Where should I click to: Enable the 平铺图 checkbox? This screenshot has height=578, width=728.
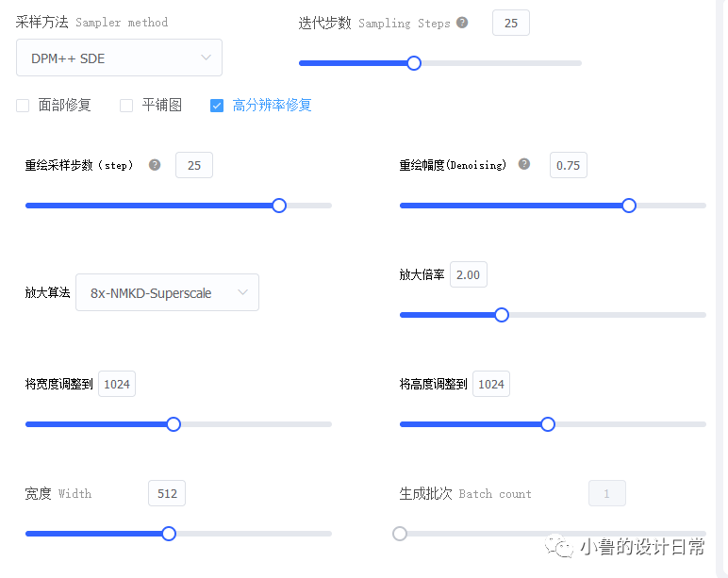tap(126, 106)
